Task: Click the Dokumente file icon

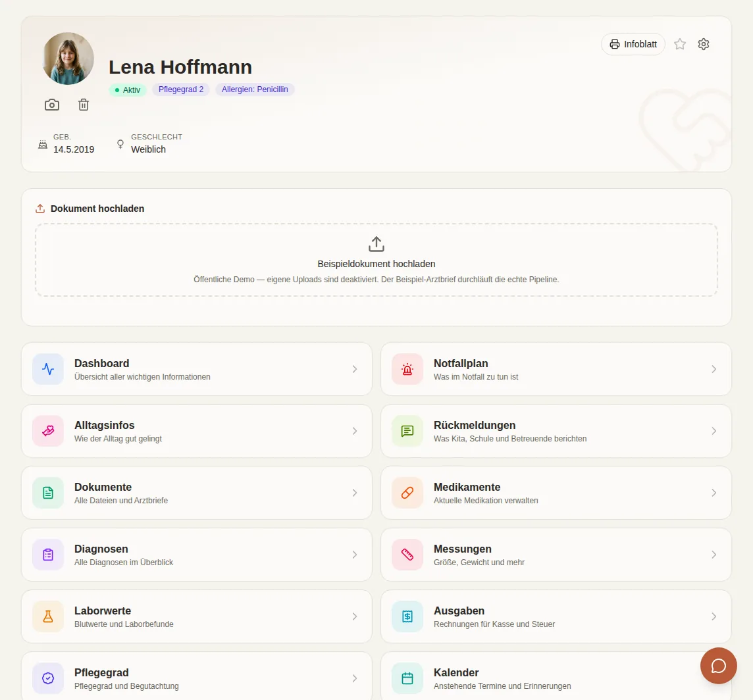Action: pyautogui.click(x=48, y=493)
